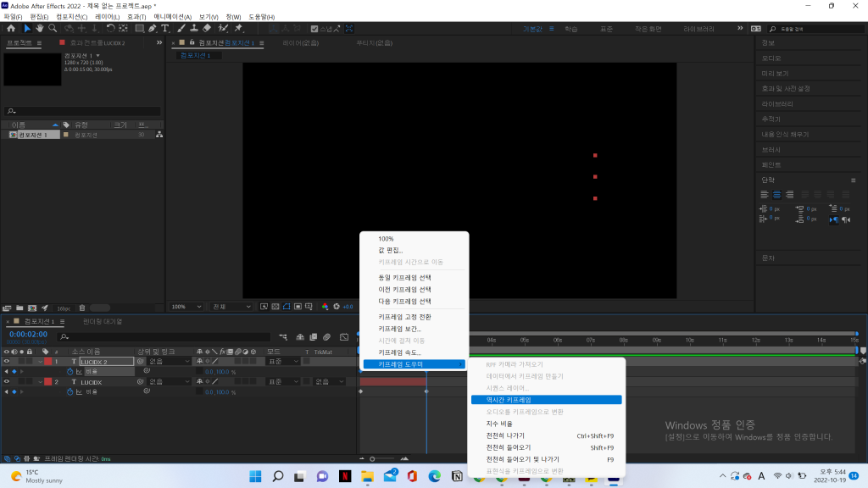Select the Rectangle shape tool
Viewport: 868px width, 488px height.
pyautogui.click(x=140, y=28)
